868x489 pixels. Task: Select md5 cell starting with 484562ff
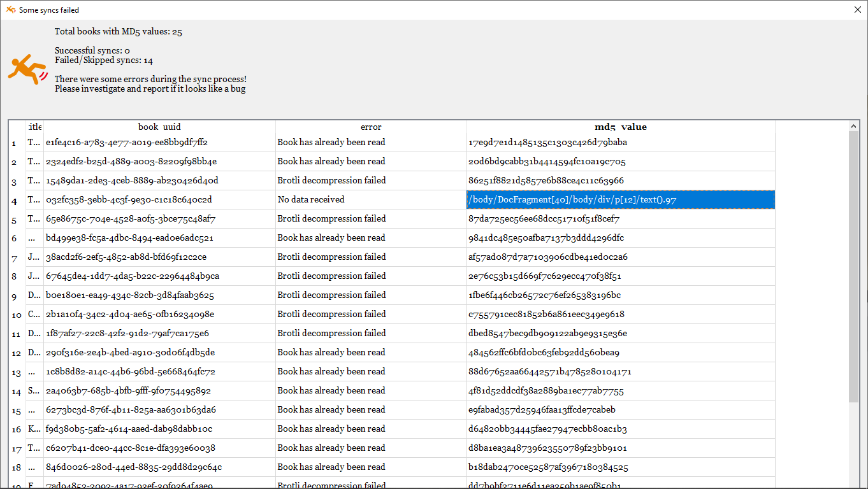(621, 353)
